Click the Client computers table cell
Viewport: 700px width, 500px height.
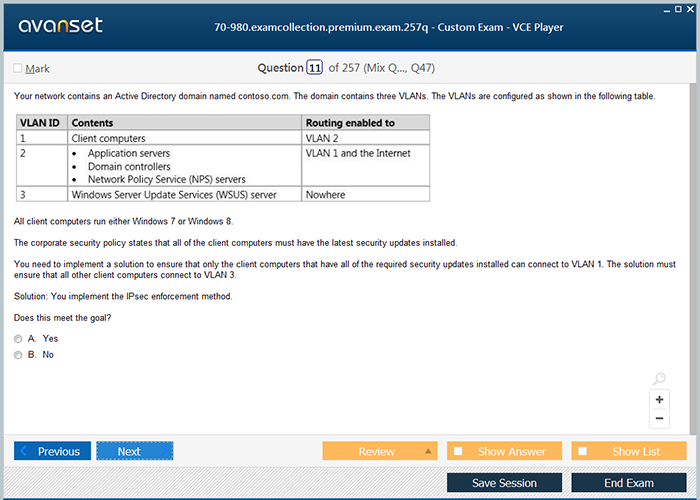coord(184,138)
